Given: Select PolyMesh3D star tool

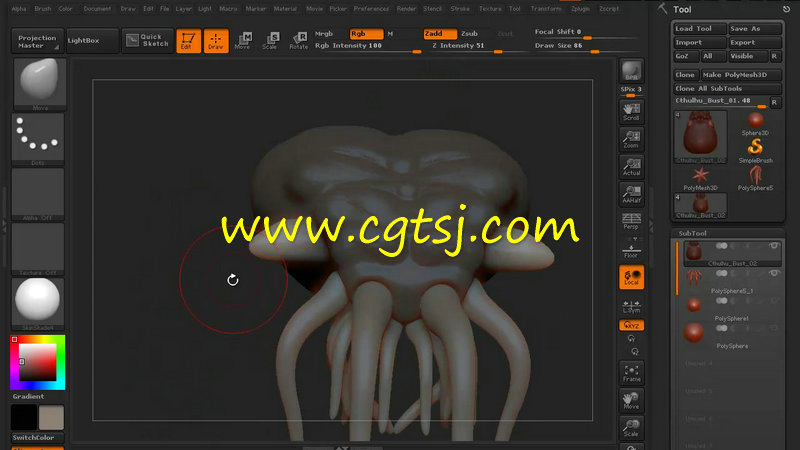Looking at the screenshot, I should pos(701,179).
